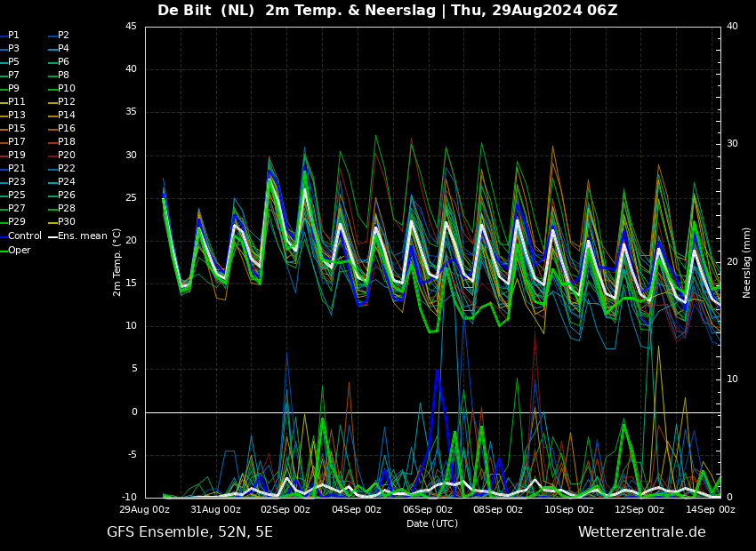Click the GFS Ensemble, 52N, 5E caption

[189, 531]
